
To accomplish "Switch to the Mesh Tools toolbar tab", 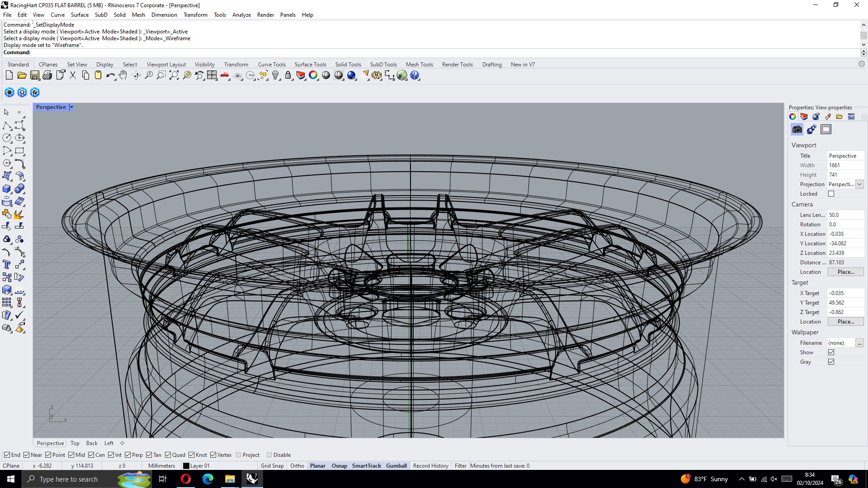I will pyautogui.click(x=419, y=65).
